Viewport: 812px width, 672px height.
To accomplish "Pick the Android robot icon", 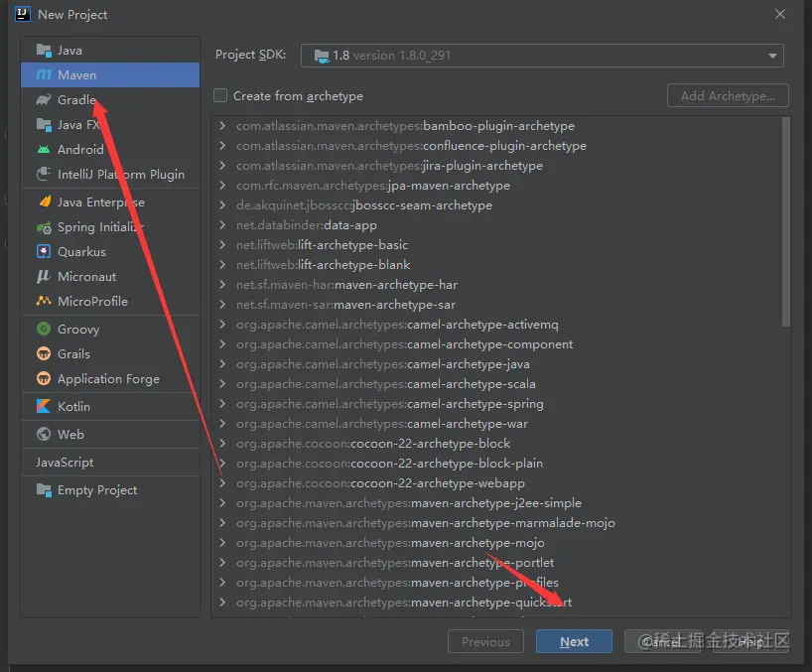I will click(x=44, y=150).
